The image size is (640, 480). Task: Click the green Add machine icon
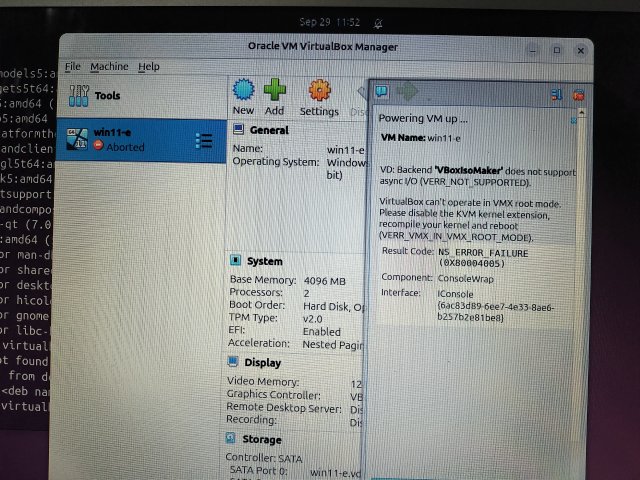(x=275, y=92)
